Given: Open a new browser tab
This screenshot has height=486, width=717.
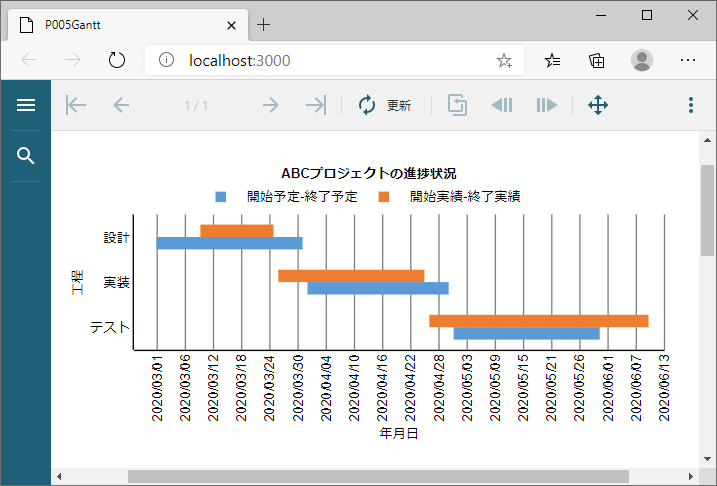Looking at the screenshot, I should pyautogui.click(x=263, y=25).
